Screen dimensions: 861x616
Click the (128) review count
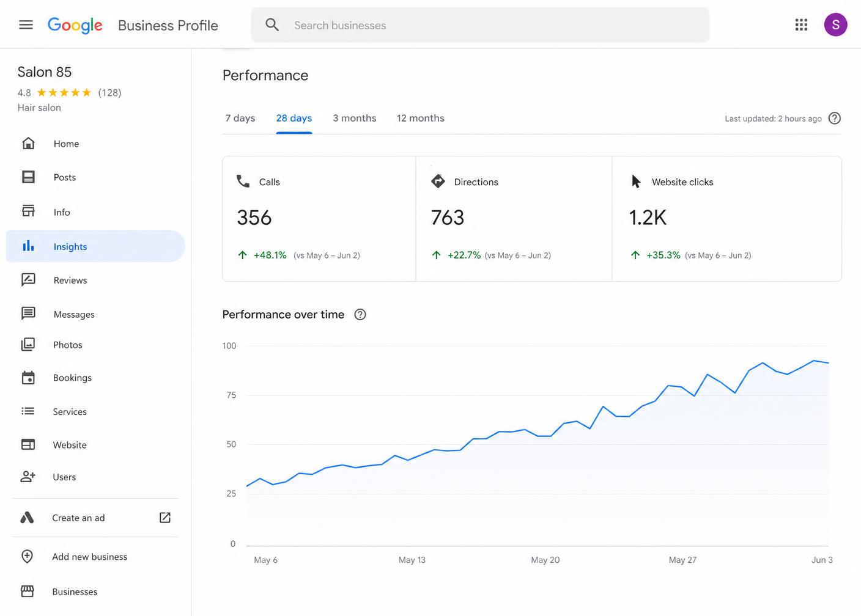pos(110,92)
